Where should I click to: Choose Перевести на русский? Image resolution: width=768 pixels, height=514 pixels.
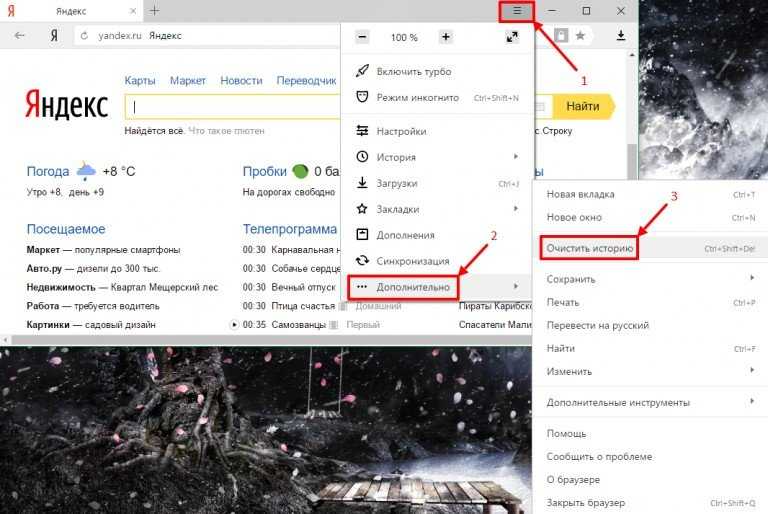(x=650, y=325)
